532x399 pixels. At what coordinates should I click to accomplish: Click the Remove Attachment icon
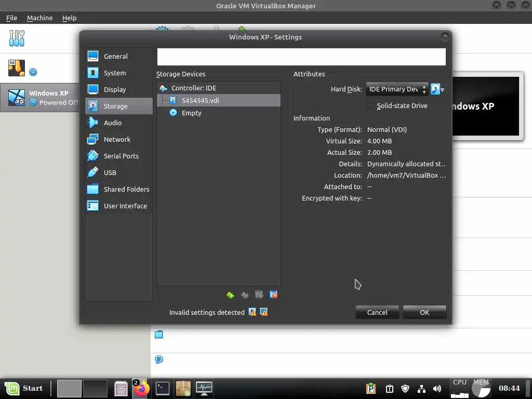pyautogui.click(x=273, y=295)
